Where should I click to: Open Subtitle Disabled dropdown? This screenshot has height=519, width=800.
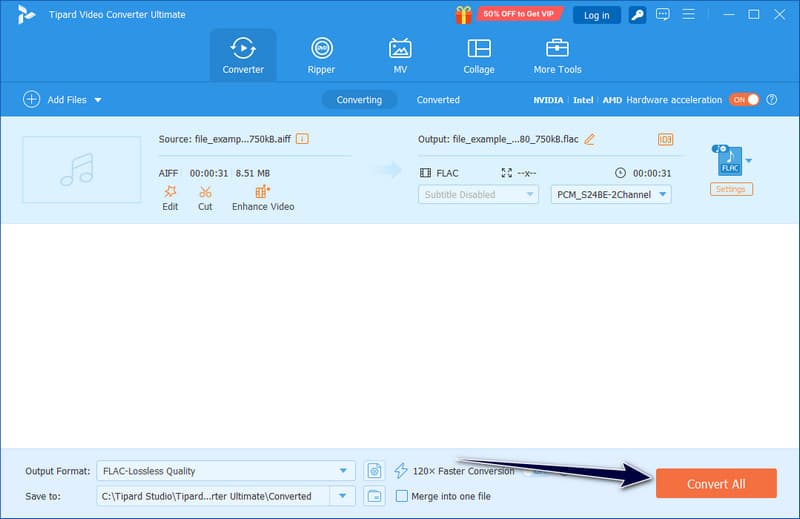[478, 194]
